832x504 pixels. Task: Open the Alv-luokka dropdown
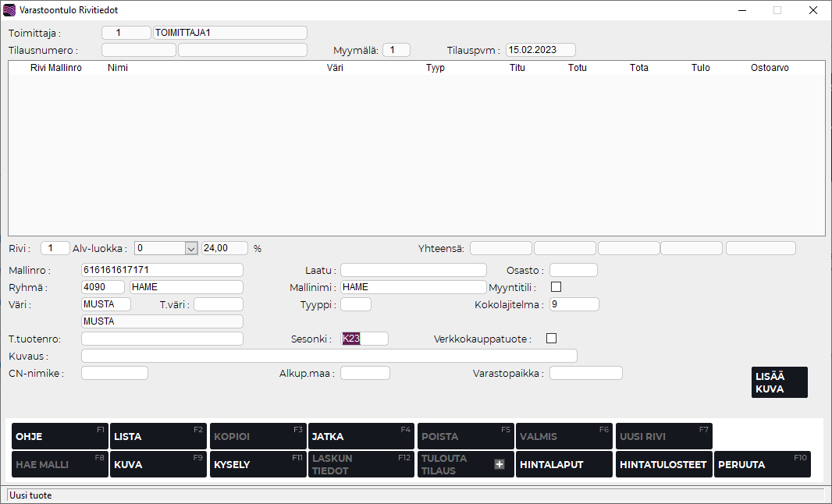coord(190,248)
